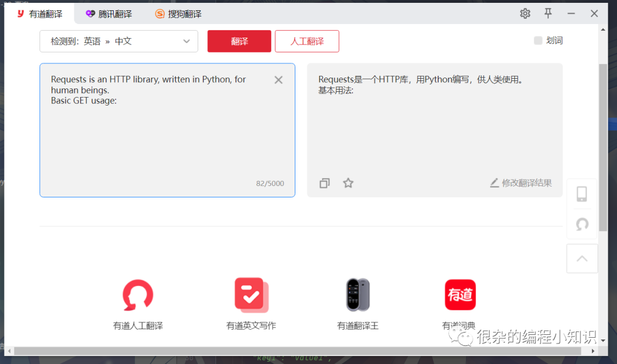Screen dimensions: 617x364
Task: Click the 82/5000 character counter
Action: coord(270,184)
